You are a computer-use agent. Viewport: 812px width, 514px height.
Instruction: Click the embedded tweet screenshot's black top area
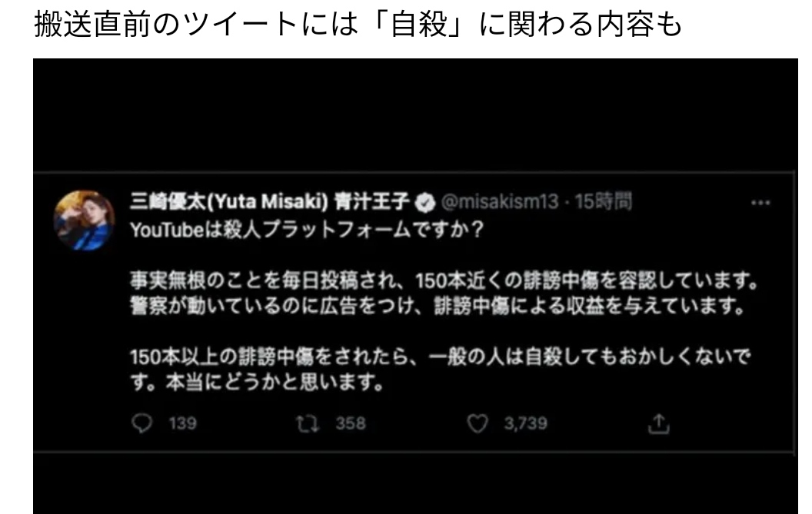[414, 114]
